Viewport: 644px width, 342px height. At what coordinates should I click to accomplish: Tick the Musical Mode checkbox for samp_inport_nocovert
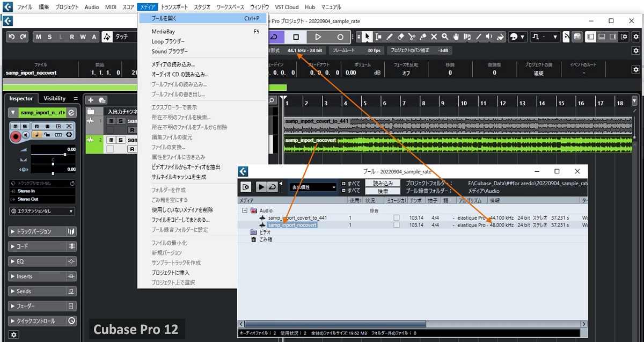[397, 225]
